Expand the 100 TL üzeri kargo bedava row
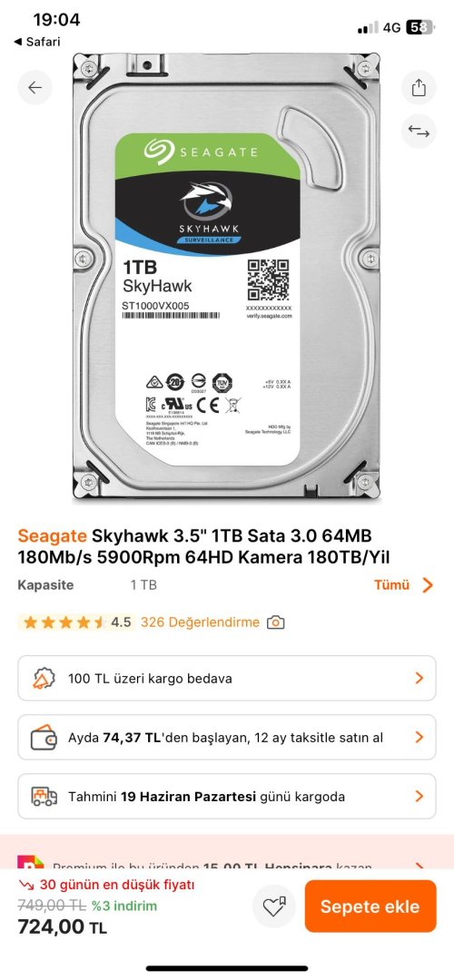454x980 pixels. [227, 678]
